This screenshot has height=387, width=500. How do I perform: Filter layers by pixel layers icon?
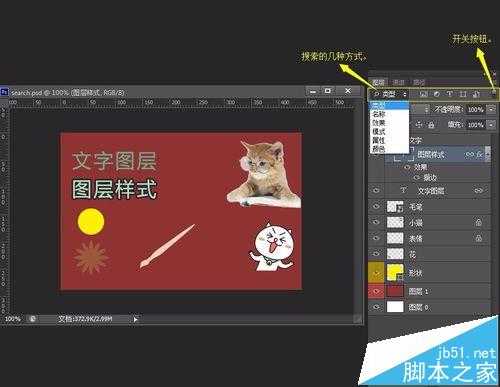pyautogui.click(x=423, y=94)
